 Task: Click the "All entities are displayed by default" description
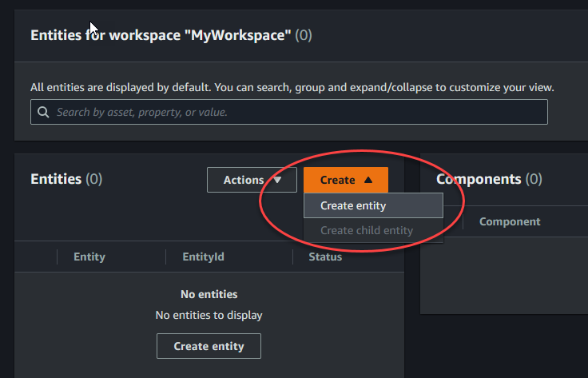(292, 86)
